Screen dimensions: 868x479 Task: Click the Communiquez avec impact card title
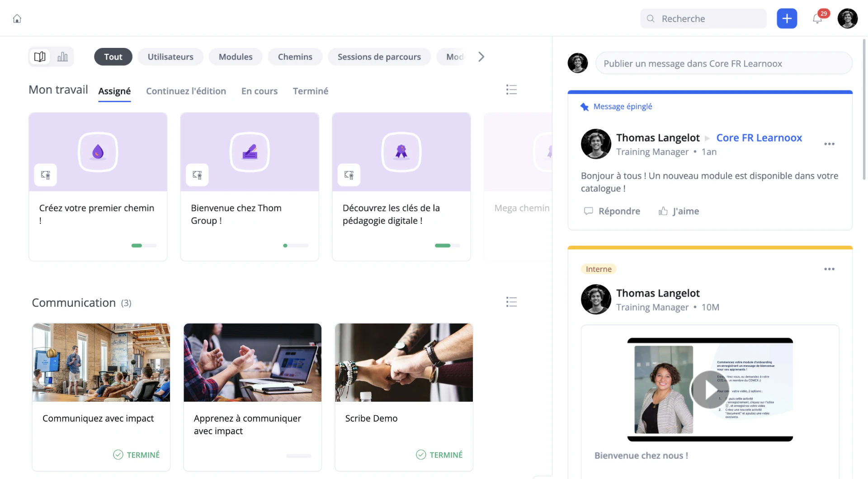(x=98, y=418)
